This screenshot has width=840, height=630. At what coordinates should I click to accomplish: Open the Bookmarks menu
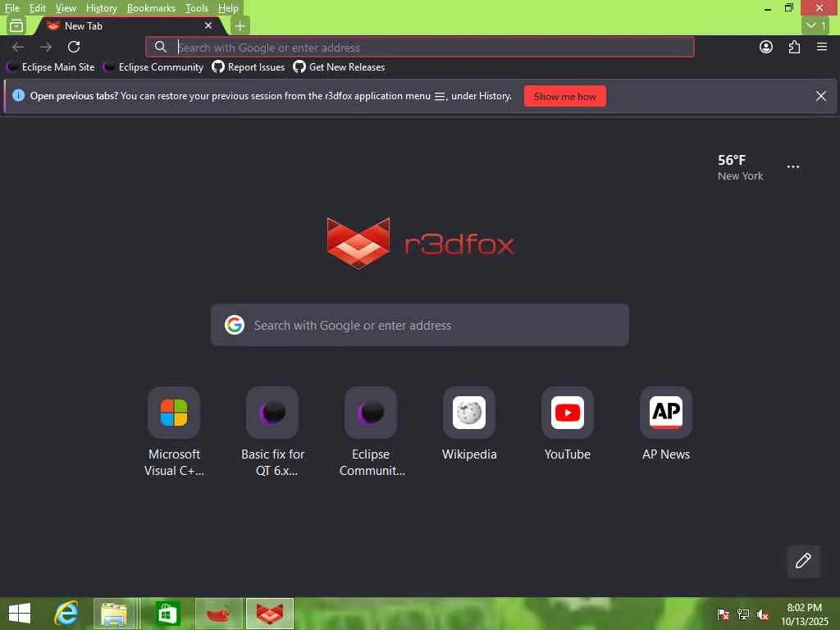[151, 8]
